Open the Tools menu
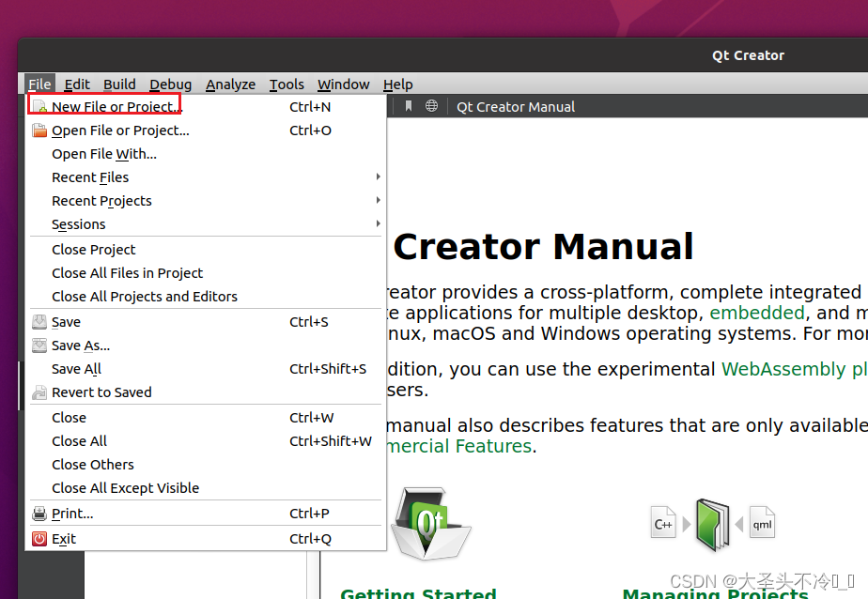The image size is (868, 599). 287,84
